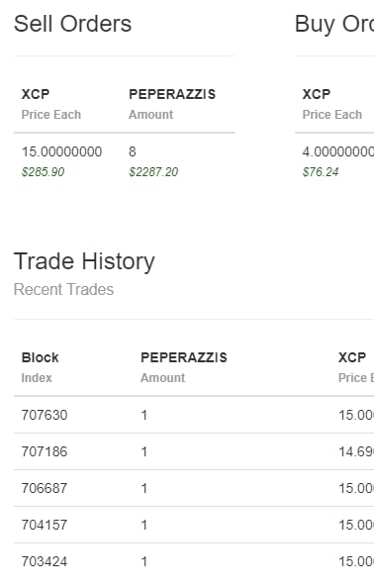The width and height of the screenshot is (374, 588).
Task: Click the sell order amount 8
Action: pos(133,151)
